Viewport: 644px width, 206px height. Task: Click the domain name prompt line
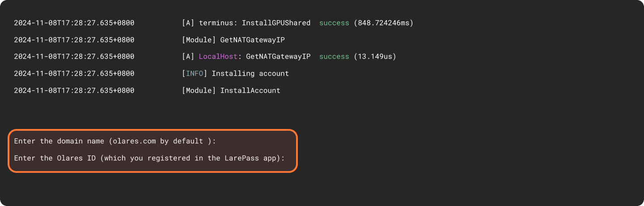(x=114, y=141)
